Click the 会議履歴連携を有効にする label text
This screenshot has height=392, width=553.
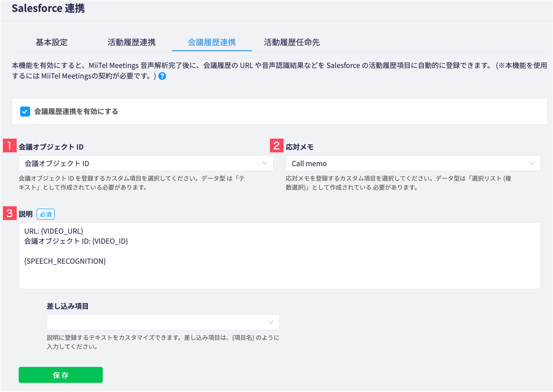click(76, 112)
